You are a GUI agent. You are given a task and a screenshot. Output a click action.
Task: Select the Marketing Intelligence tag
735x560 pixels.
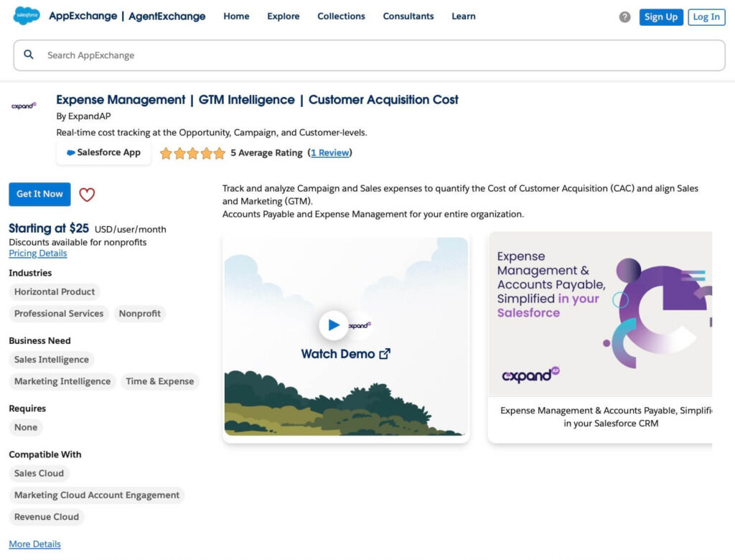tap(62, 381)
